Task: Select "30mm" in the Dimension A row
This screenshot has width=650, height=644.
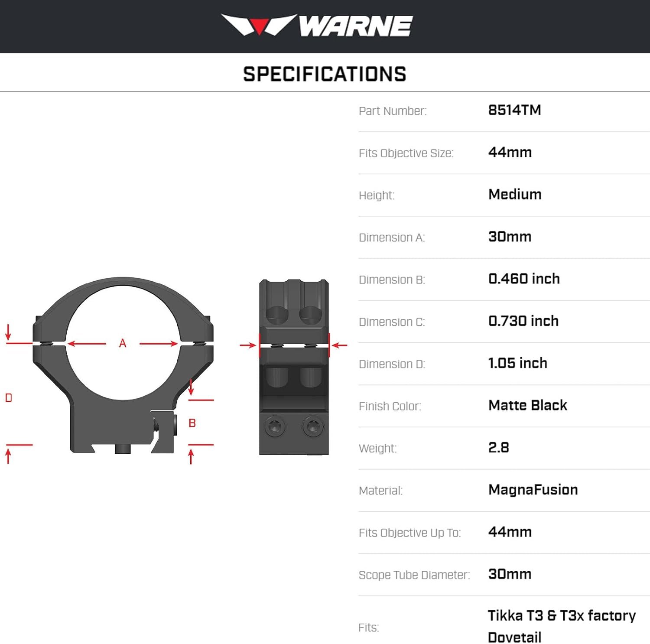Action: click(510, 237)
